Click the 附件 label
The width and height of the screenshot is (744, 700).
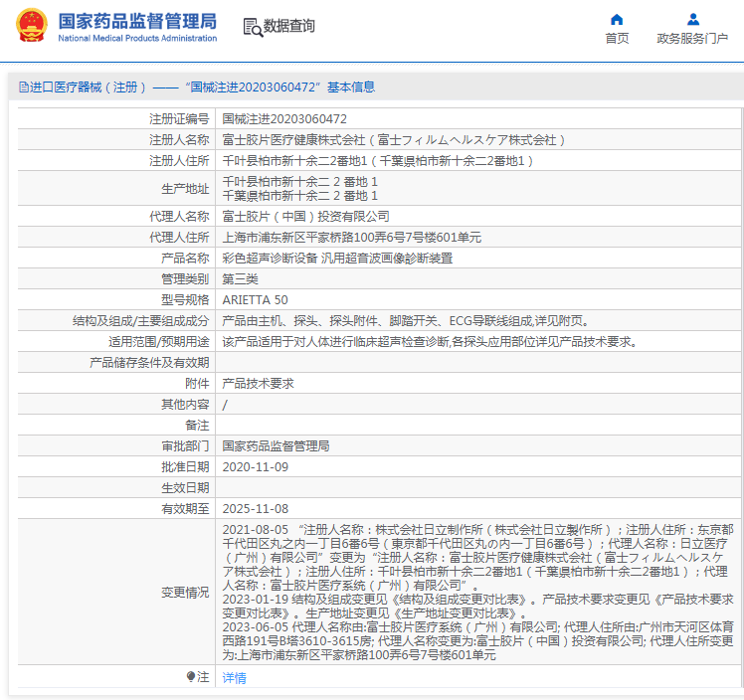pos(197,383)
